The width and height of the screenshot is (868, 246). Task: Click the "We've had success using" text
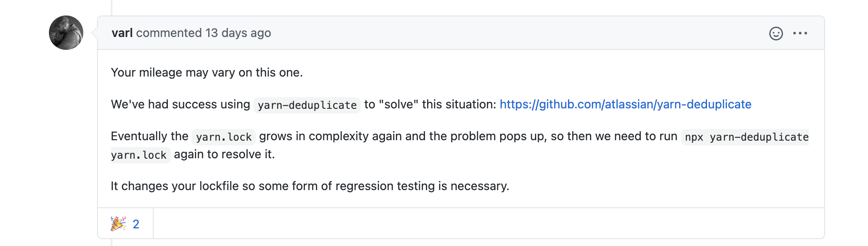(x=180, y=105)
